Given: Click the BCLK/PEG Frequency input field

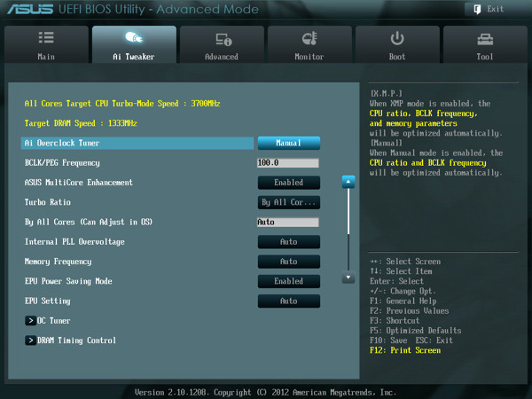Looking at the screenshot, I should click(x=287, y=163).
